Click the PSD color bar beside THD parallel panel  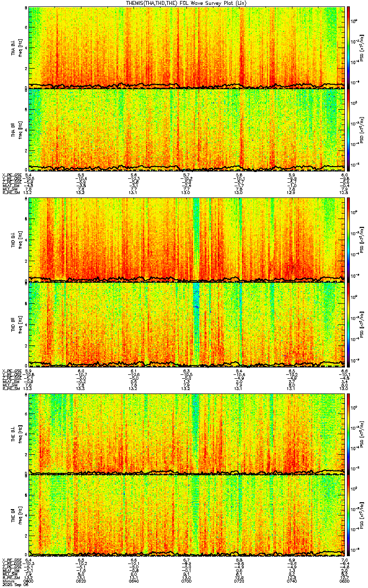348,324
